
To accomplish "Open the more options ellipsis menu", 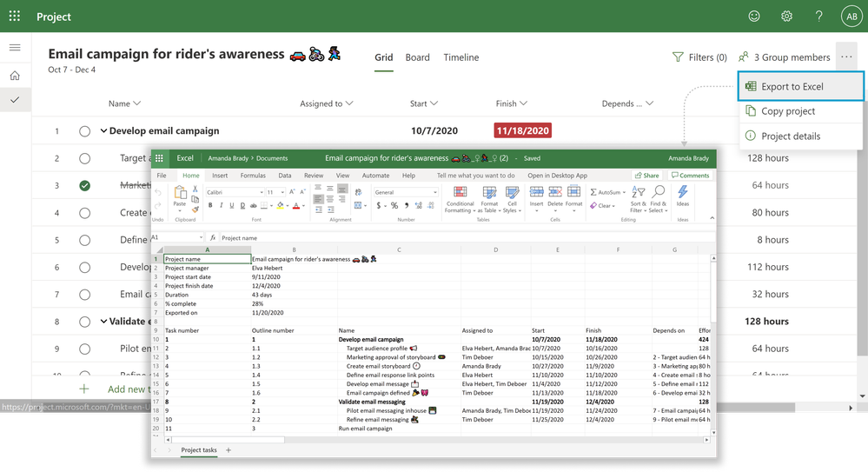I will click(846, 57).
